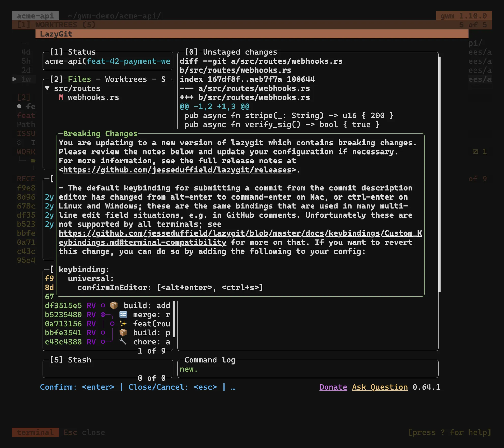Viewport: 504px width, 448px height.
Task: Select commit c43c4388 chore
Action: [x=107, y=342]
